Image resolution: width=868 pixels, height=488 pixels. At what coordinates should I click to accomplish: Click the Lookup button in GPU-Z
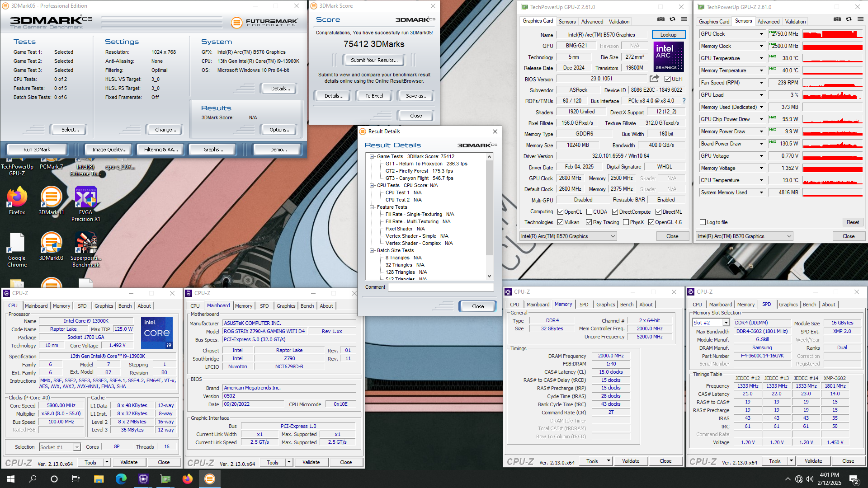669,35
